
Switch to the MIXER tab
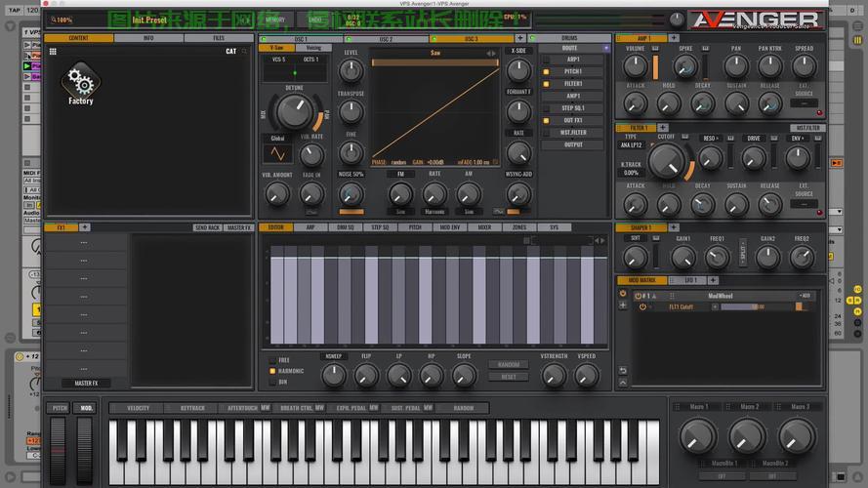(x=484, y=227)
